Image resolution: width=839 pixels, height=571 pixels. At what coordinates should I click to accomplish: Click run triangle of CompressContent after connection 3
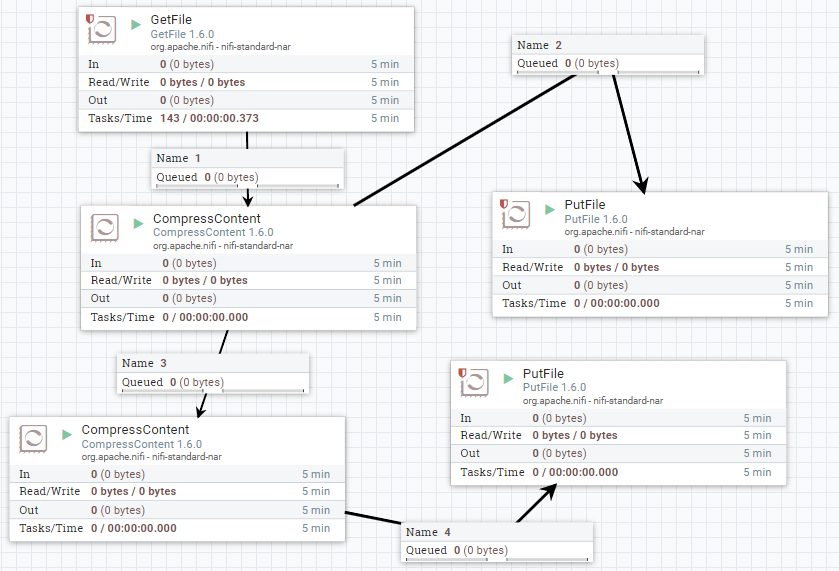click(x=66, y=434)
